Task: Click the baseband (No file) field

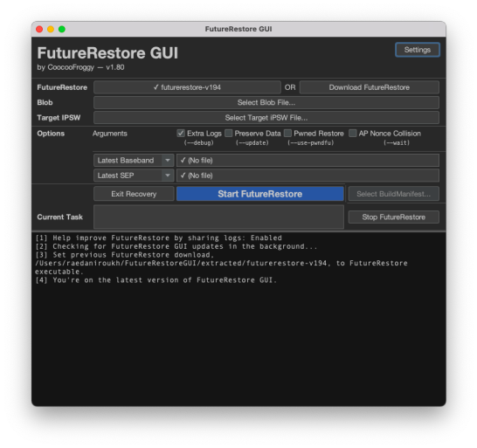Action: tap(308, 161)
